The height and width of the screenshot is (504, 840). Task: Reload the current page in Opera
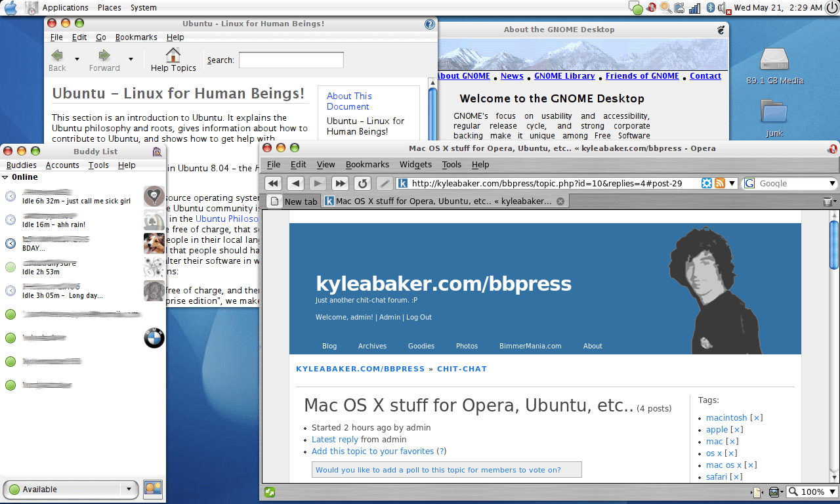(x=362, y=183)
